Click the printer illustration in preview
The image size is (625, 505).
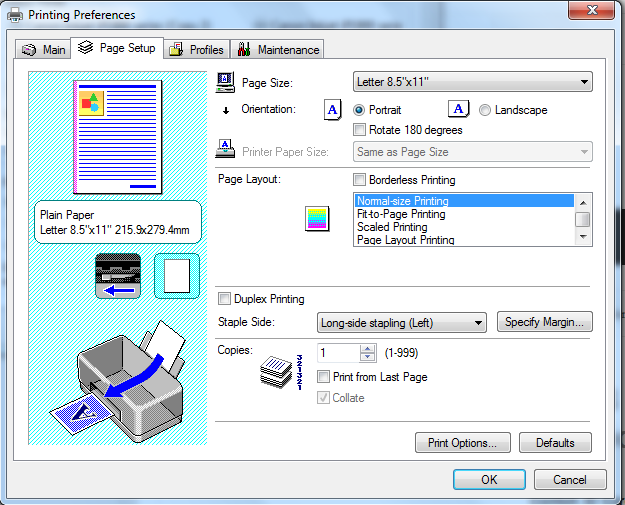118,381
